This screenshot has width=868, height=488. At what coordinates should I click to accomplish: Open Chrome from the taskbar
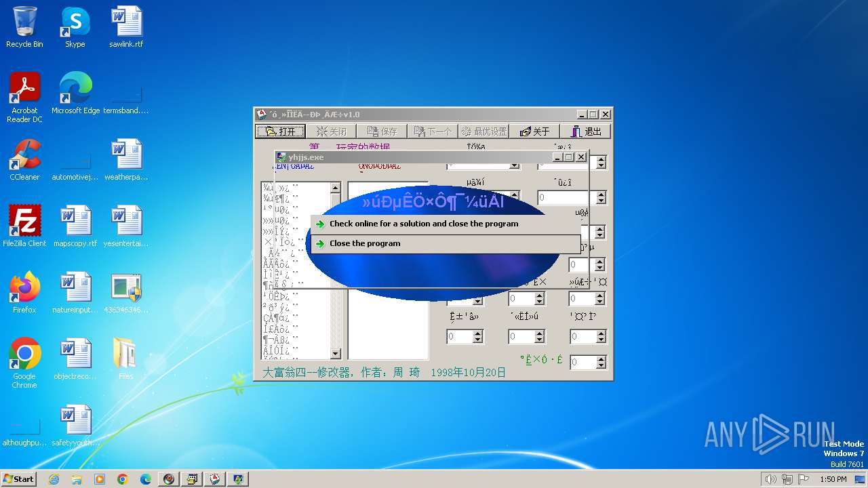123,479
